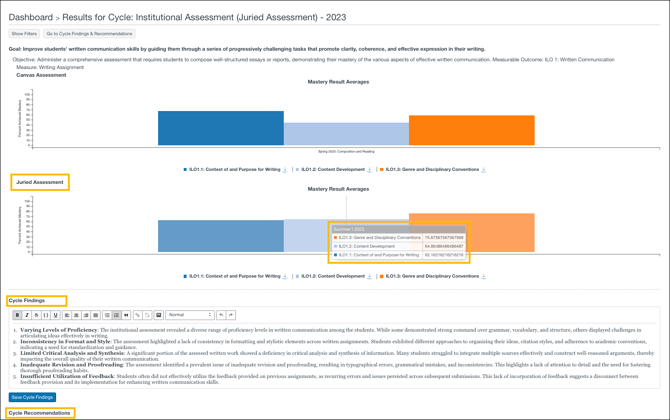670x420 pixels.
Task: Click the Canvas Assessment heading
Action: point(41,75)
